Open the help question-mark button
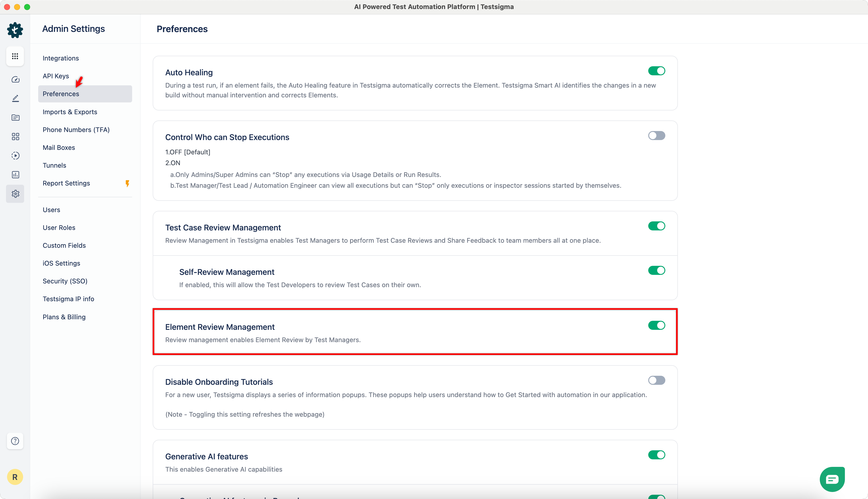 point(15,441)
